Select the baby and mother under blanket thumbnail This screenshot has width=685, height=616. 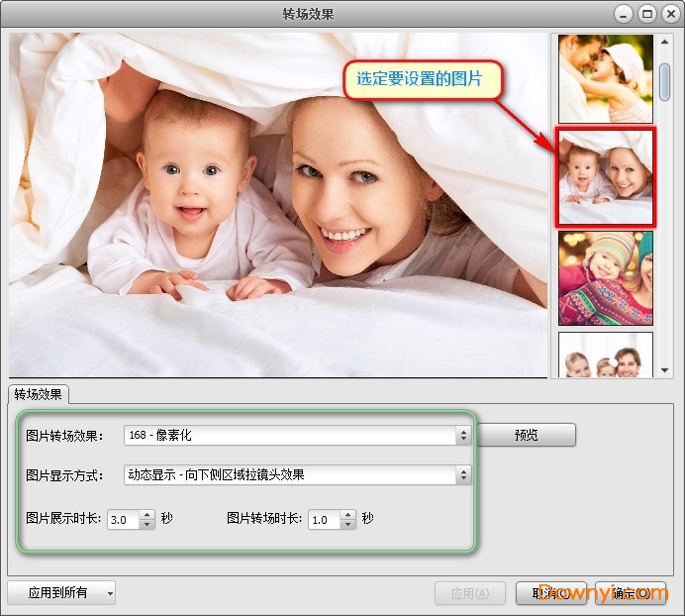tap(606, 177)
